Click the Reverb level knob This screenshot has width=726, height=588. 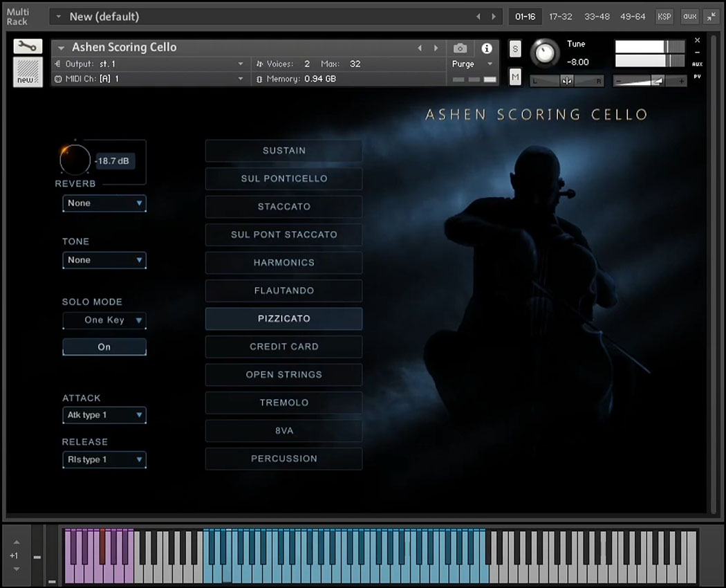pos(75,160)
